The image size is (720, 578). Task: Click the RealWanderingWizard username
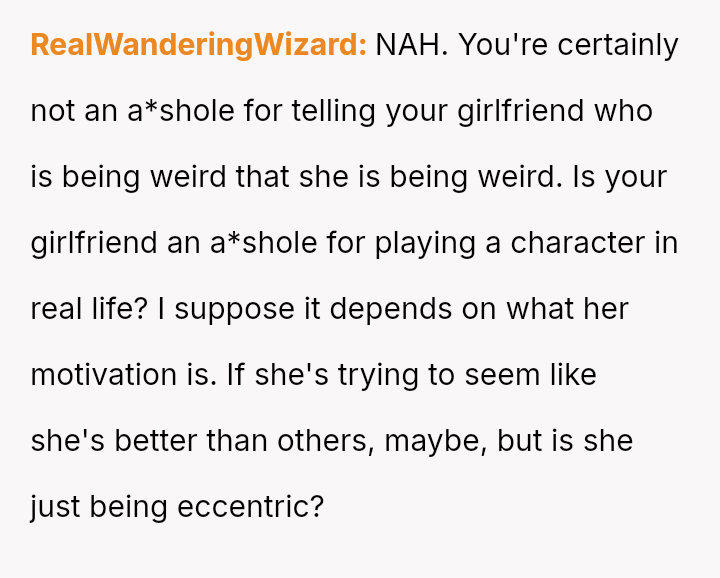(x=199, y=46)
